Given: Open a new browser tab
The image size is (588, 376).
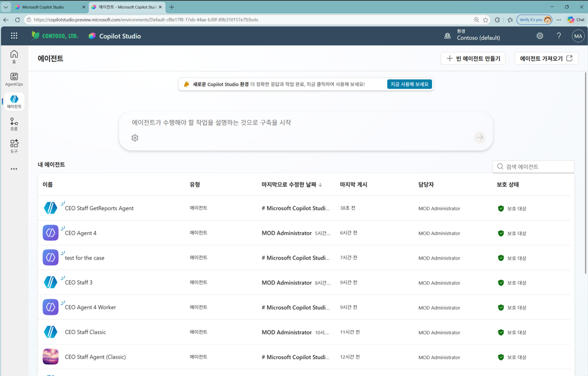Looking at the screenshot, I should [x=172, y=7].
